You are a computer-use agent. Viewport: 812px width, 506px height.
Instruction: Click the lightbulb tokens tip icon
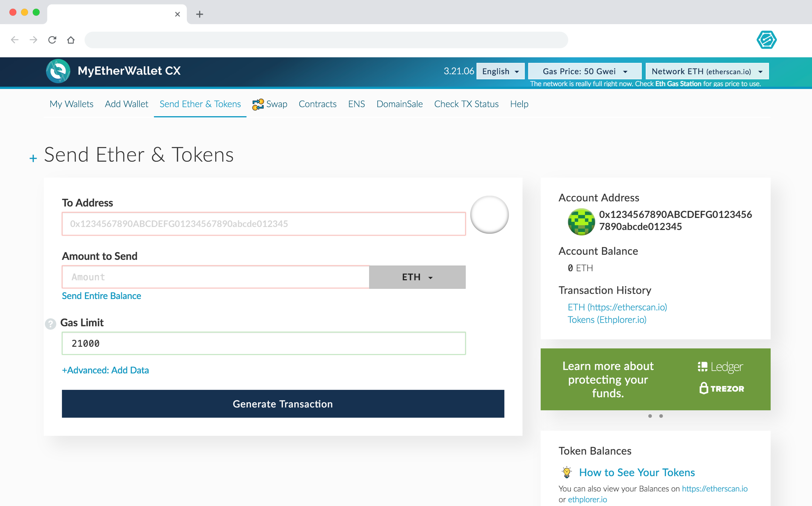tap(567, 472)
